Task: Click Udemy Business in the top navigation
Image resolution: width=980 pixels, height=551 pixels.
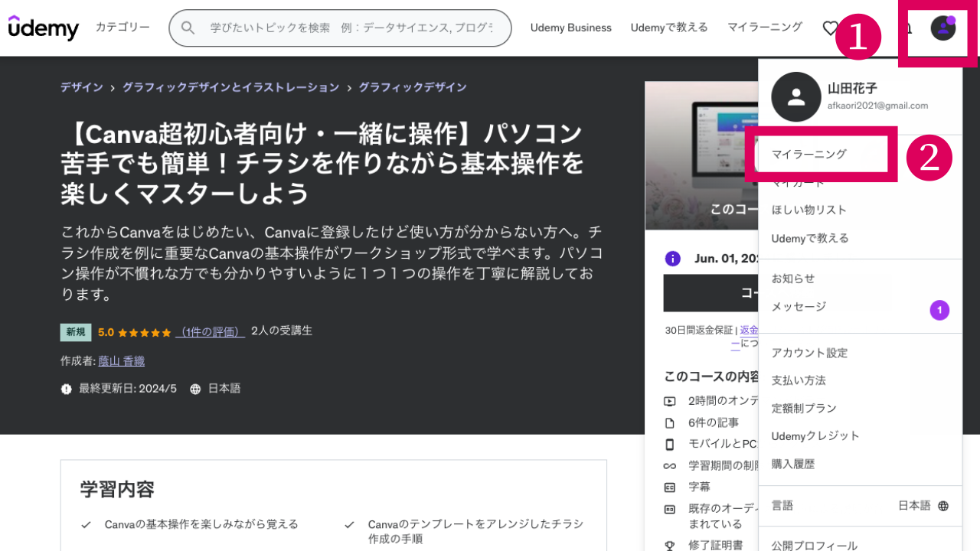Action: 571,28
